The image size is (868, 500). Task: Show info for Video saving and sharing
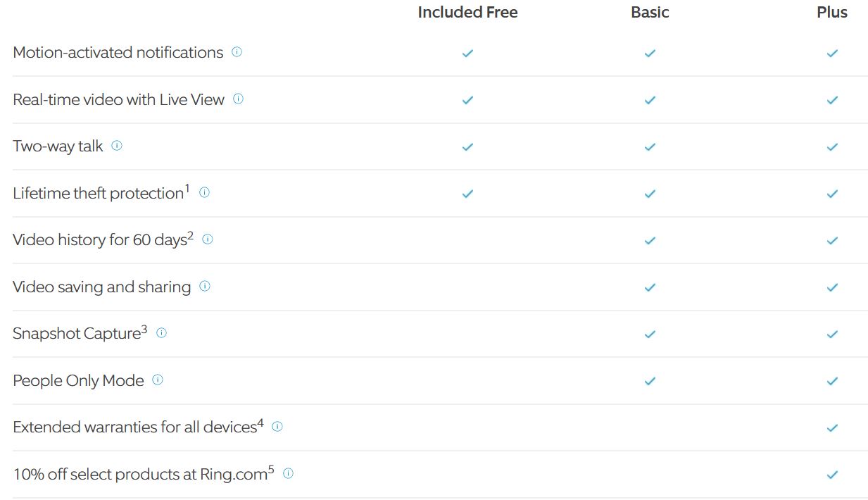coord(205,286)
